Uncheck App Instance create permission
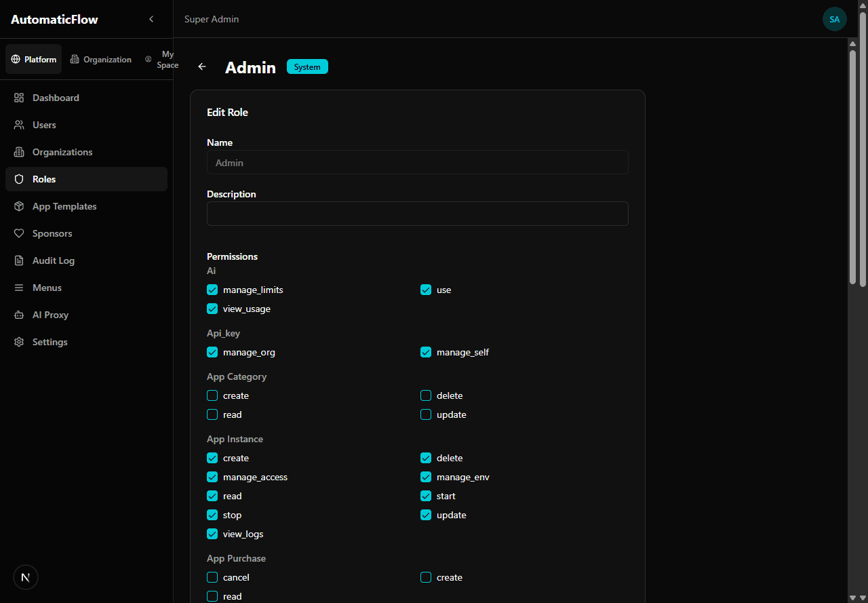 pyautogui.click(x=212, y=458)
